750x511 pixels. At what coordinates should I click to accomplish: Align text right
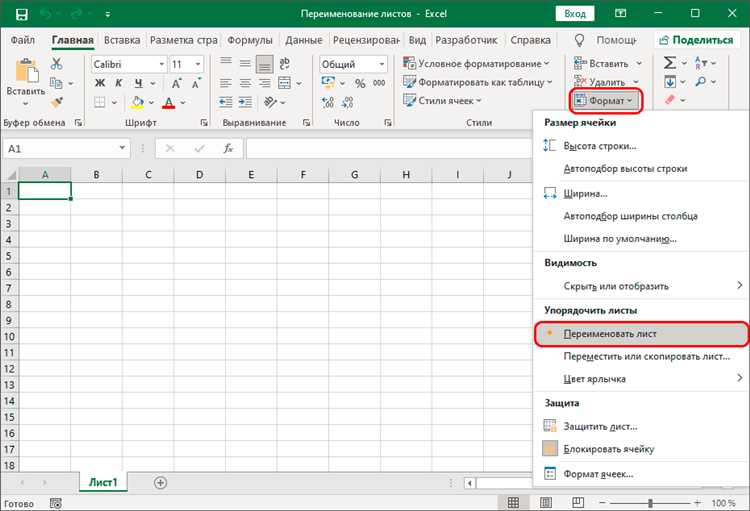pos(265,83)
